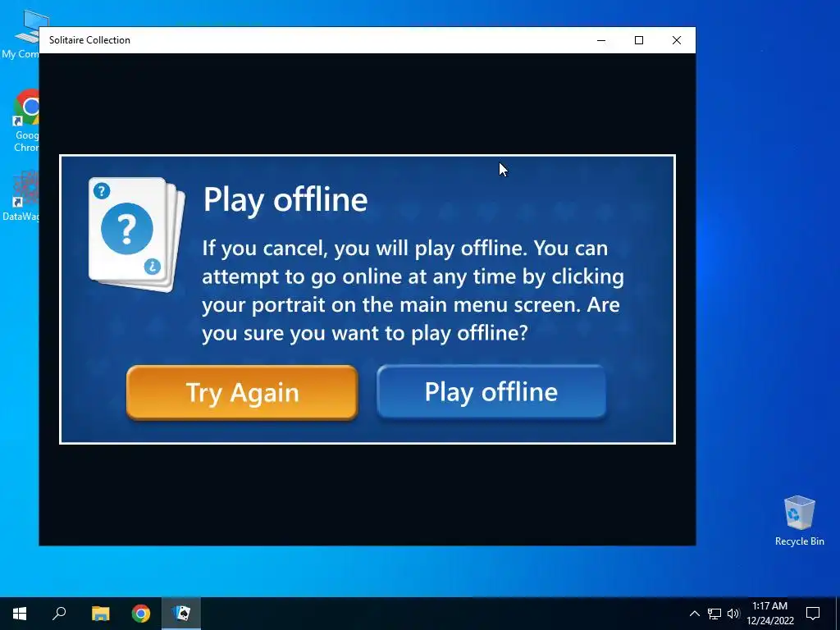Select the Recycle Bin desktop icon
840x630 pixels.
[799, 521]
